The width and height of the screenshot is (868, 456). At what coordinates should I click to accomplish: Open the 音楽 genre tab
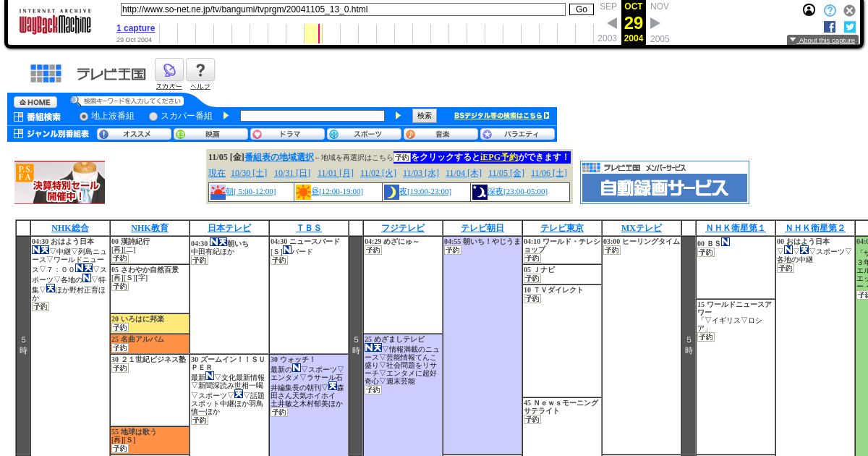tap(441, 134)
